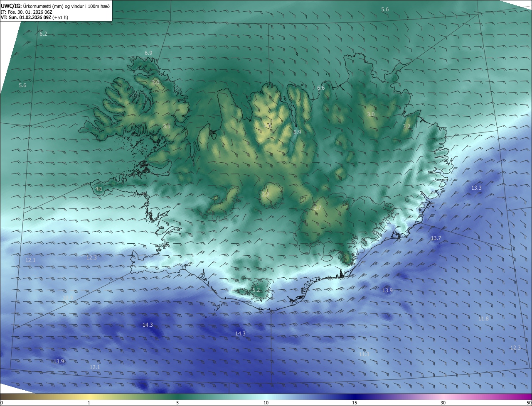Click the 3.1 value label on the map
This screenshot has height=406, width=532.
[166, 126]
